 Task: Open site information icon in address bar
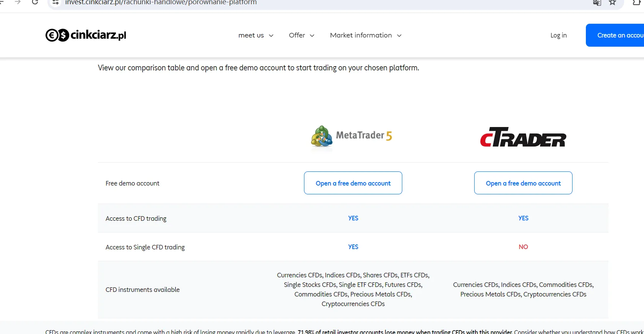(55, 2)
